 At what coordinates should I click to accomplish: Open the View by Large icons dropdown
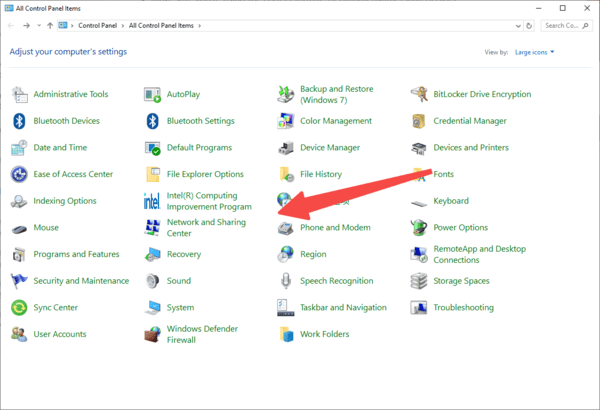point(535,52)
